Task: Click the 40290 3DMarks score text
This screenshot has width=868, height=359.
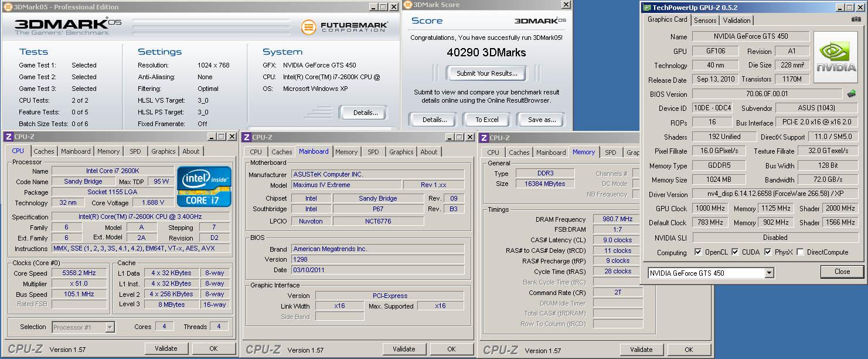Action: [486, 52]
